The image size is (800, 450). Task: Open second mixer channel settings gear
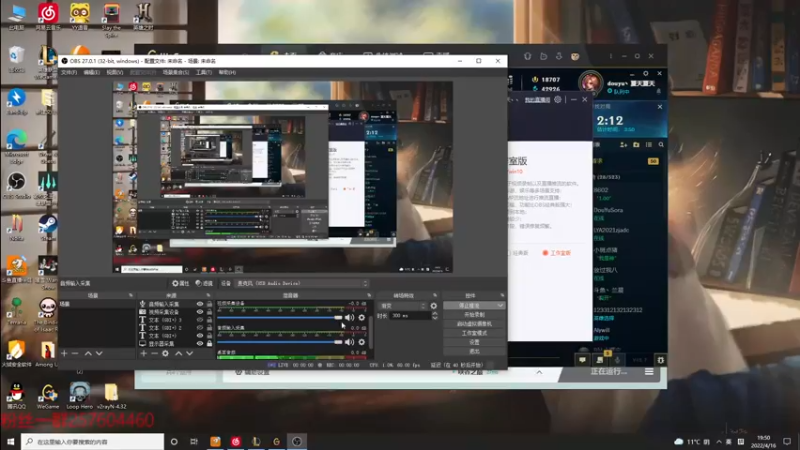362,342
